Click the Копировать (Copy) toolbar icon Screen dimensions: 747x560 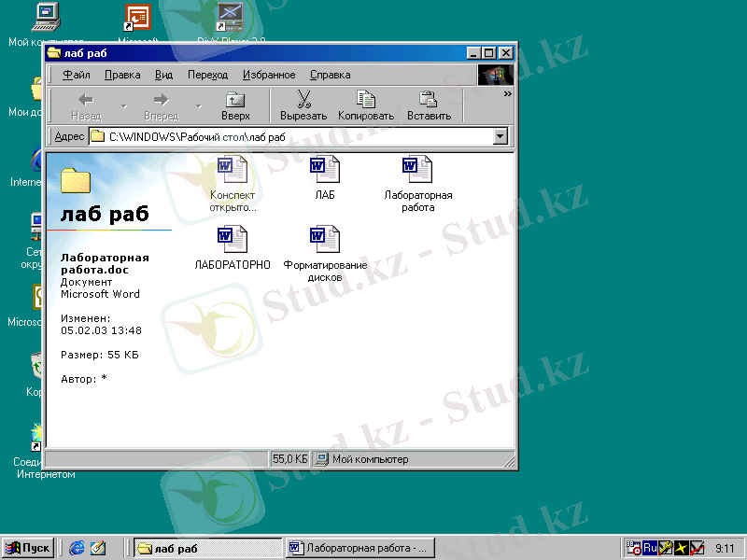366,101
